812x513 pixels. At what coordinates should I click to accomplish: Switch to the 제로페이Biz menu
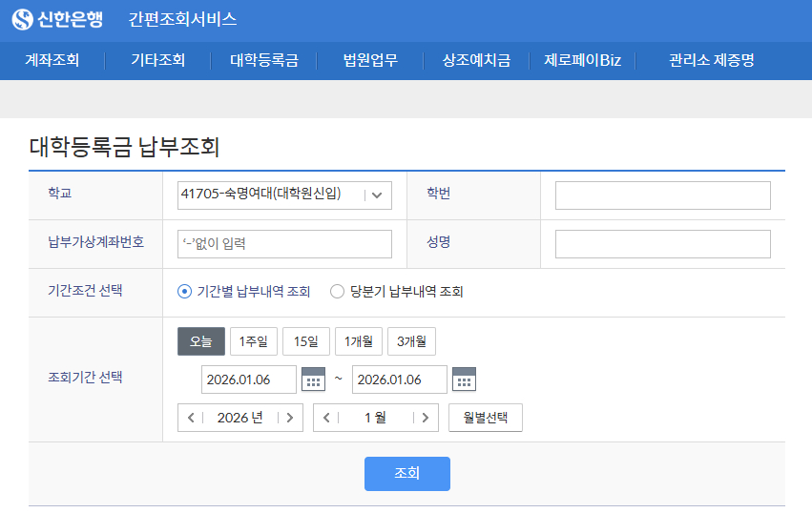coord(582,60)
